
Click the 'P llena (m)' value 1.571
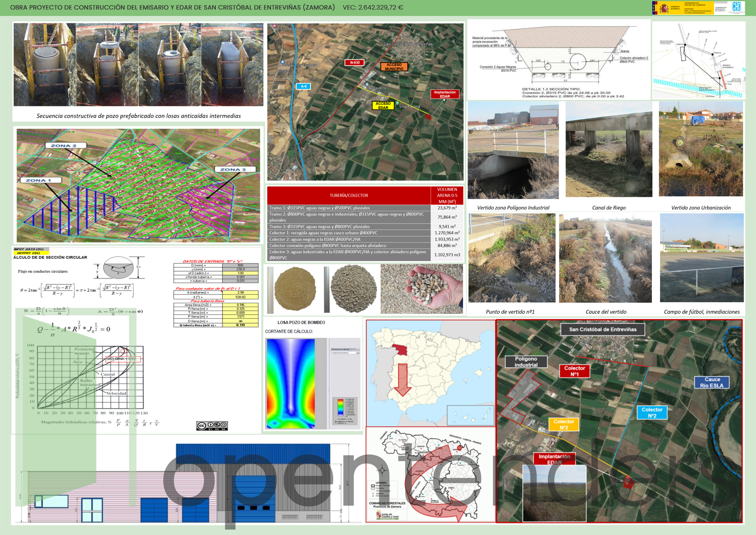[240, 317]
